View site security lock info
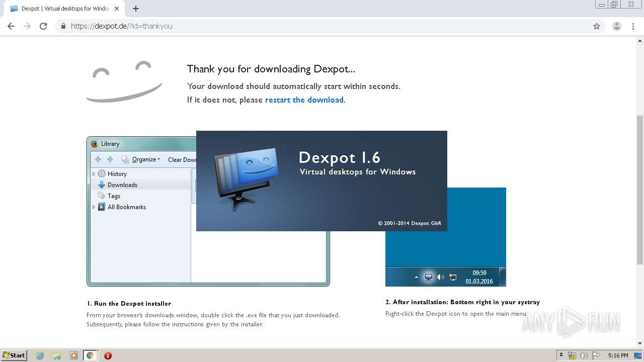644x362 pixels. 63,26
